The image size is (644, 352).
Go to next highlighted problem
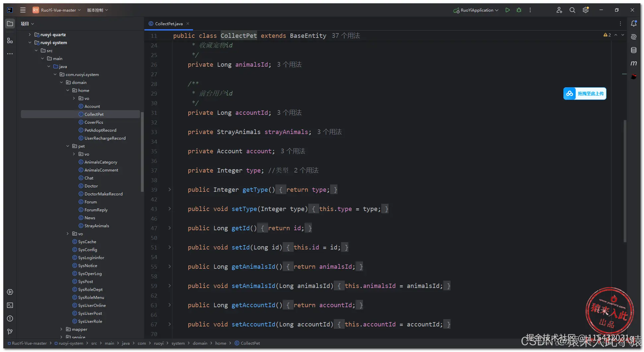click(623, 35)
